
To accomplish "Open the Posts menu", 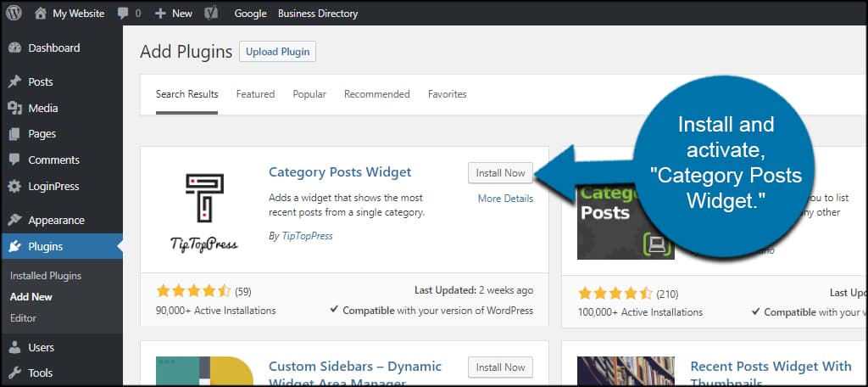I will tap(41, 82).
